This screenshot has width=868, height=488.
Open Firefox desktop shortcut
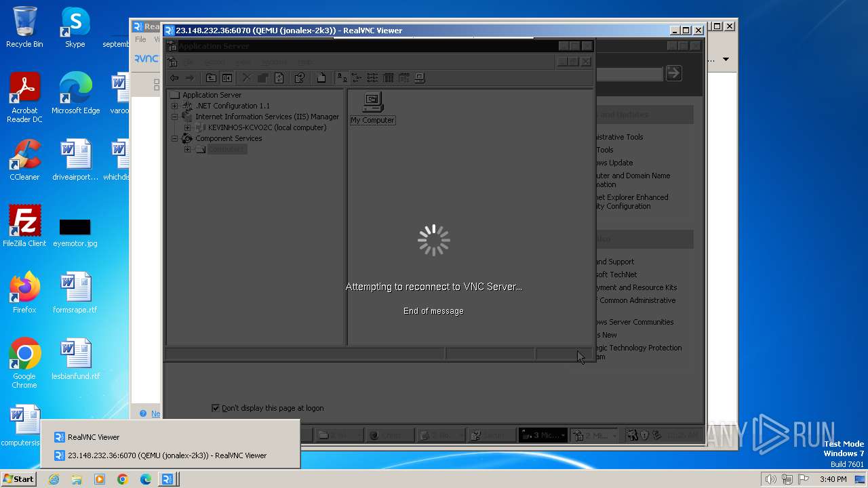coord(24,293)
